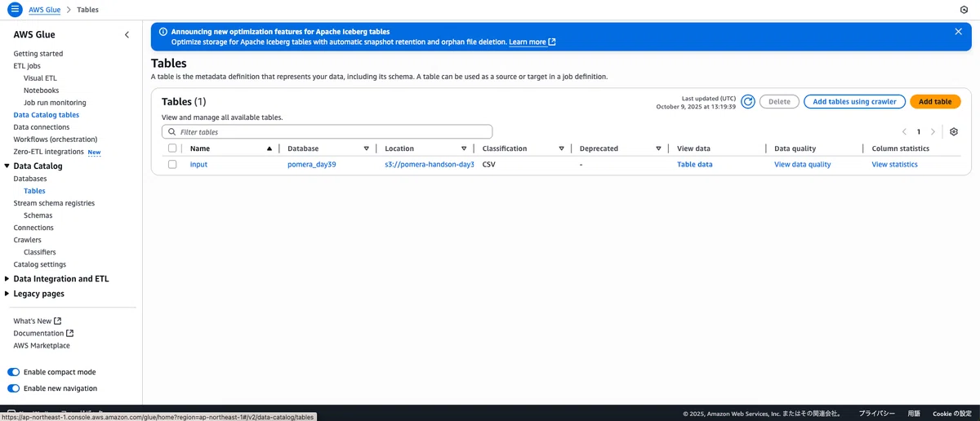Click the CSV classification cell
This screenshot has width=980, height=421.
489,164
